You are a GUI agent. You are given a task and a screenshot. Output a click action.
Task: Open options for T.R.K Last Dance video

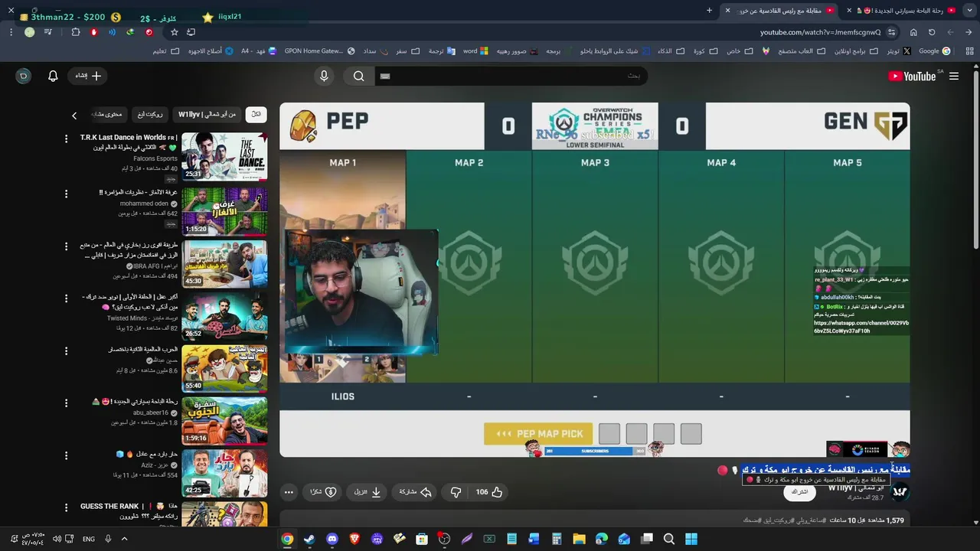(66, 140)
